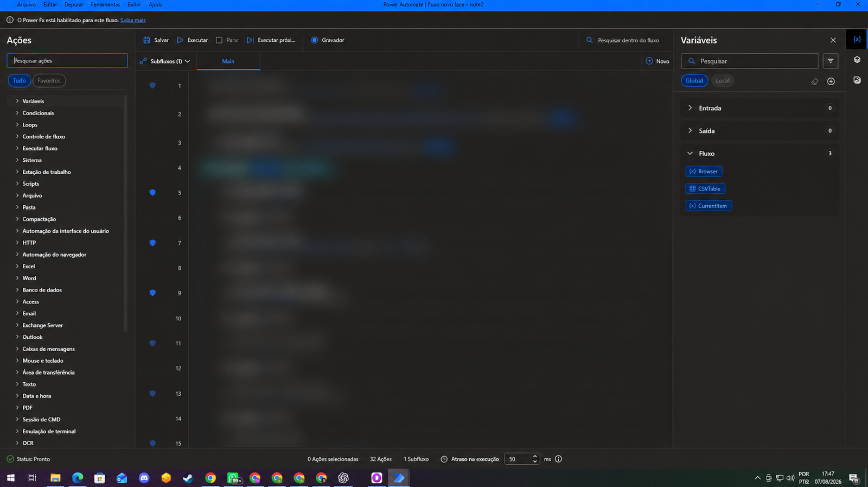The image size is (868, 487).
Task: Click the "32 Ações" status bar text
Action: point(381,459)
